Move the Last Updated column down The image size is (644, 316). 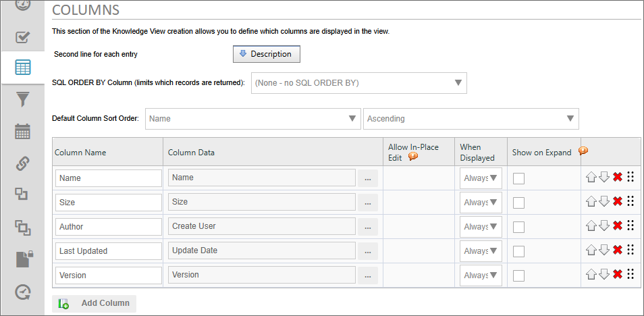[604, 250]
